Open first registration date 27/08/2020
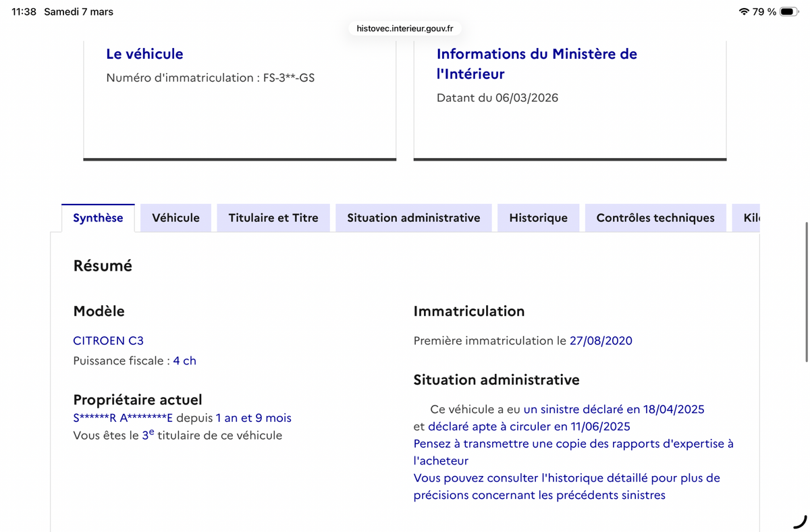 (600, 341)
